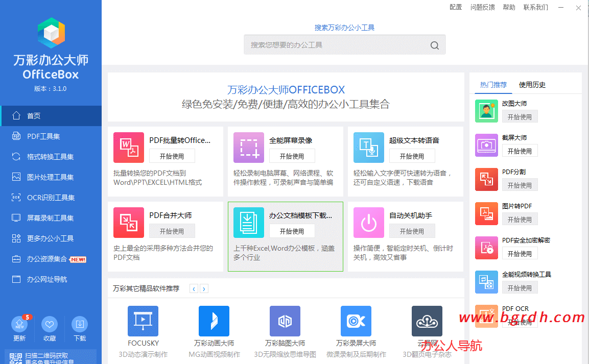The height and width of the screenshot is (364, 589).
Task: Click the 收藏 heart icon
Action: (50, 326)
